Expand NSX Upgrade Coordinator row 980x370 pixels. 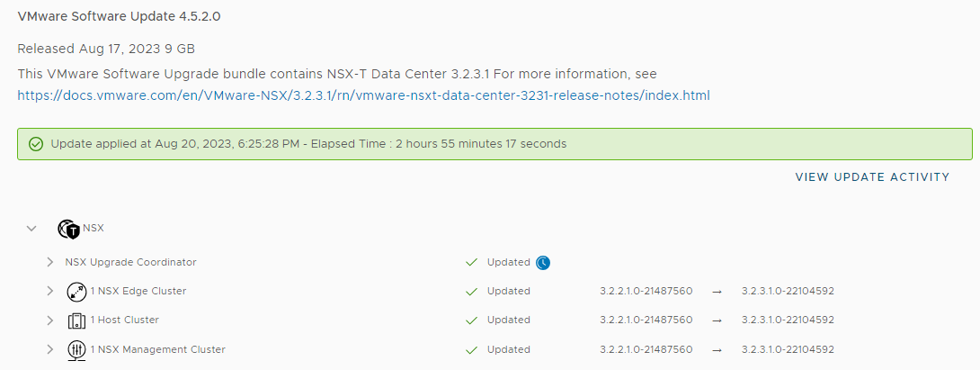(x=50, y=263)
